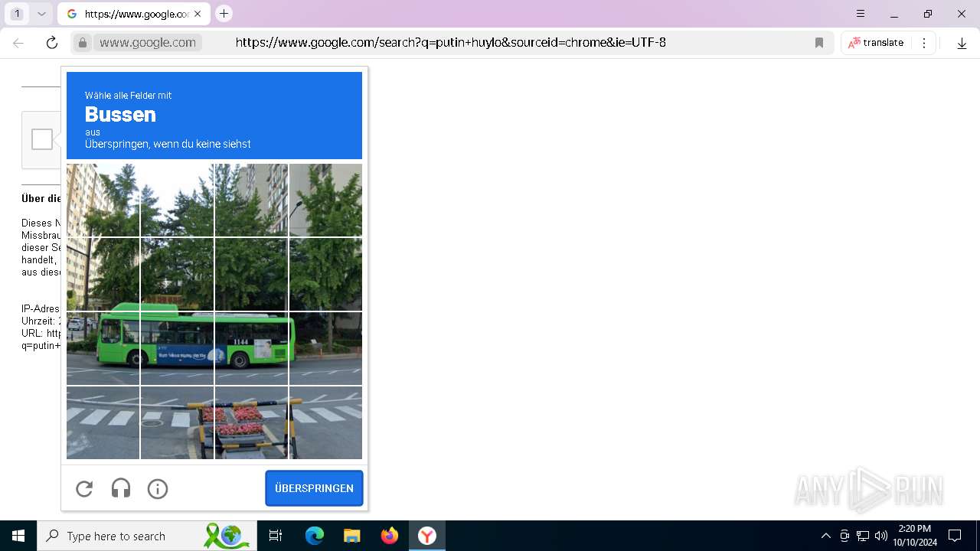Reload the page in browser toolbar
Image resolution: width=980 pixels, height=551 pixels.
pyautogui.click(x=52, y=43)
